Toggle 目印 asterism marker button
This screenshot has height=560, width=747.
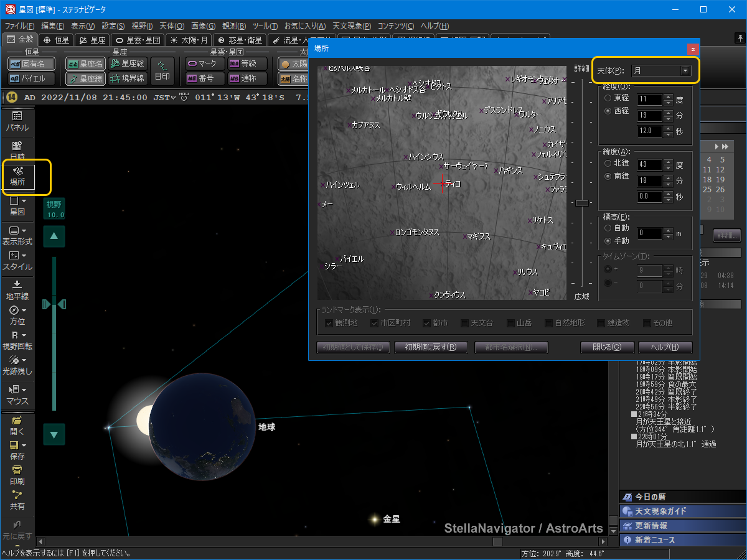163,72
